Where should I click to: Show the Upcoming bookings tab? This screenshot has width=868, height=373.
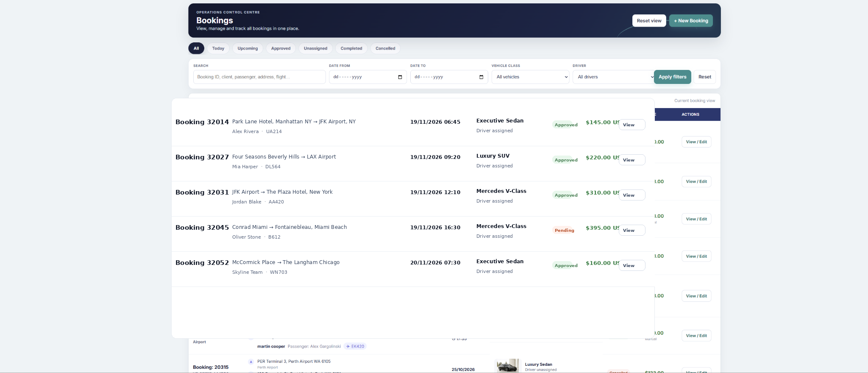pyautogui.click(x=248, y=48)
